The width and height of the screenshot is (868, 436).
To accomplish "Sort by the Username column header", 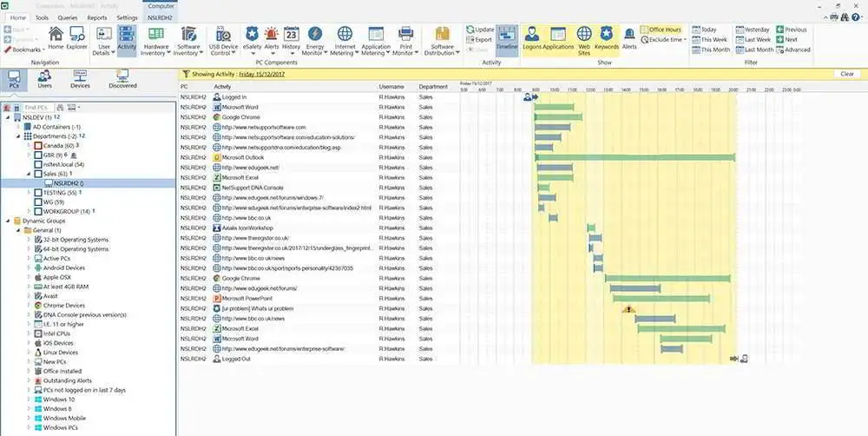I will [391, 87].
